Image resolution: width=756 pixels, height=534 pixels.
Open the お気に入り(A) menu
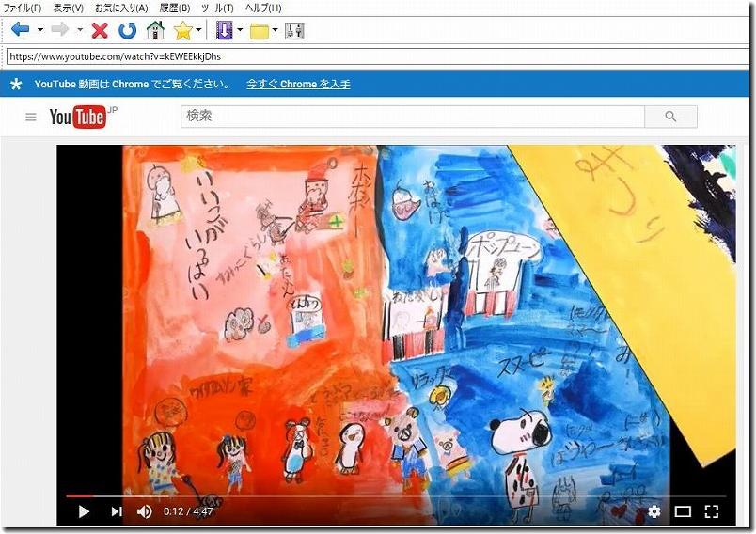coord(121,8)
